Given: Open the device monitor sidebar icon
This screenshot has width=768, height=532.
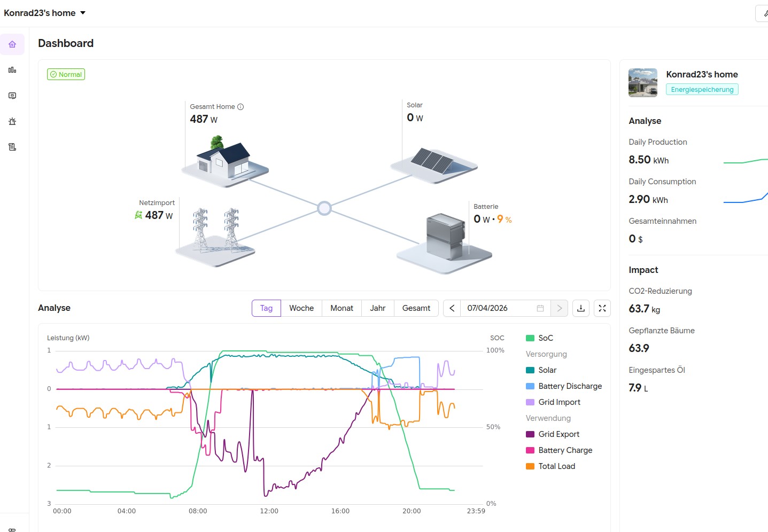Looking at the screenshot, I should point(12,96).
